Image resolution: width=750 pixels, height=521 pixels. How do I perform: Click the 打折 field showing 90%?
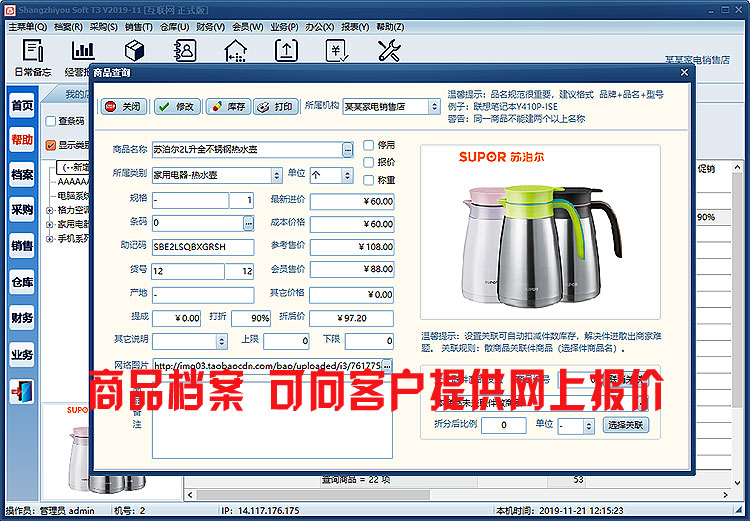tap(251, 318)
